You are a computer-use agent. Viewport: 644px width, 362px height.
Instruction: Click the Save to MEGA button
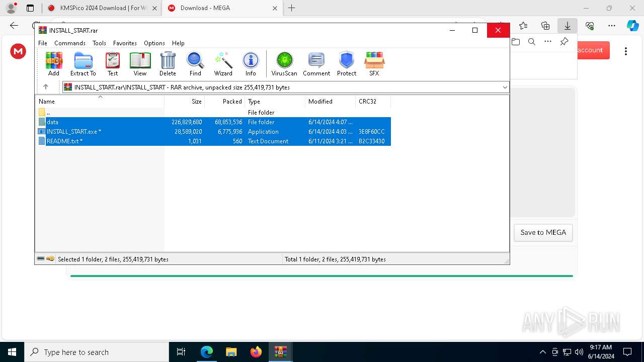tap(543, 232)
